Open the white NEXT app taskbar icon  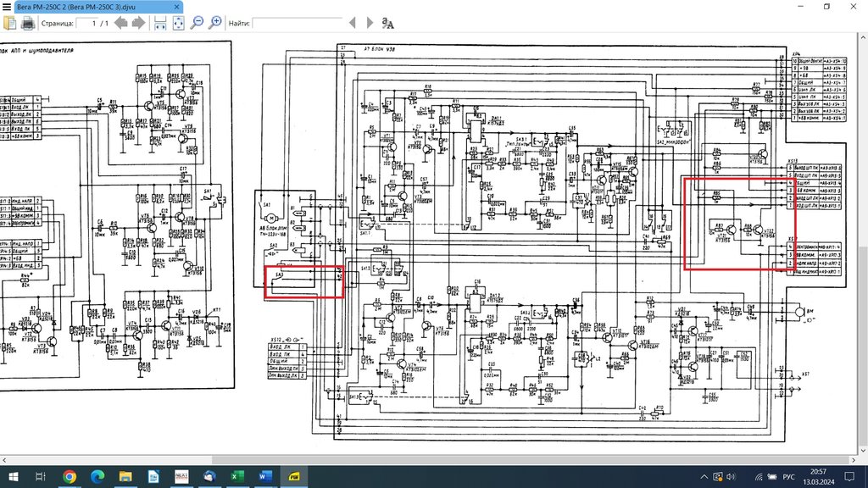[x=181, y=476]
